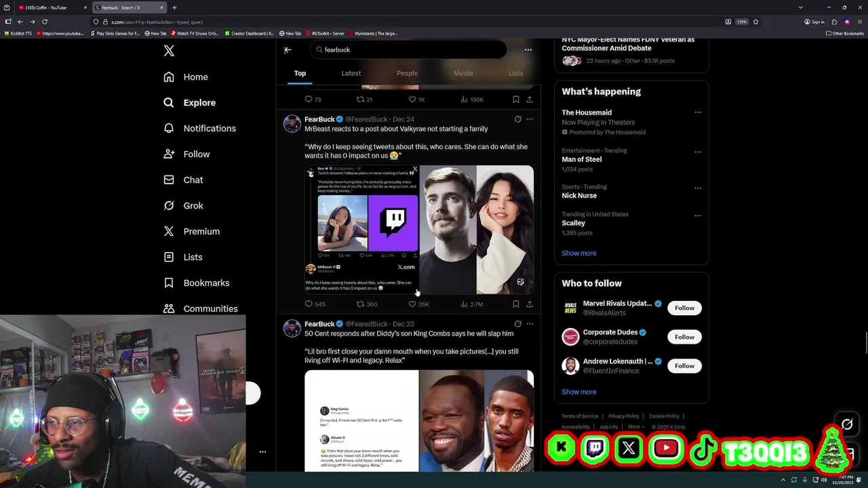Open FearBuck avatar on Dec 24 post

tap(292, 124)
